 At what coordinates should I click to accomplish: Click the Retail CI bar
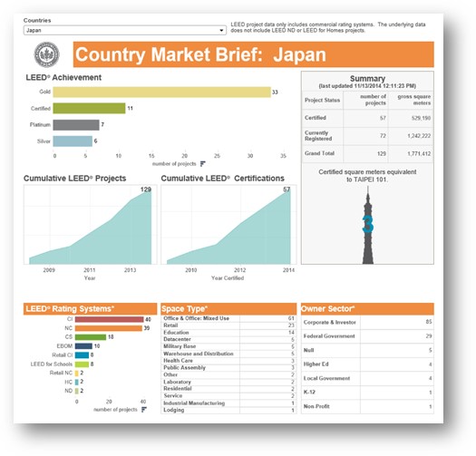[82, 354]
